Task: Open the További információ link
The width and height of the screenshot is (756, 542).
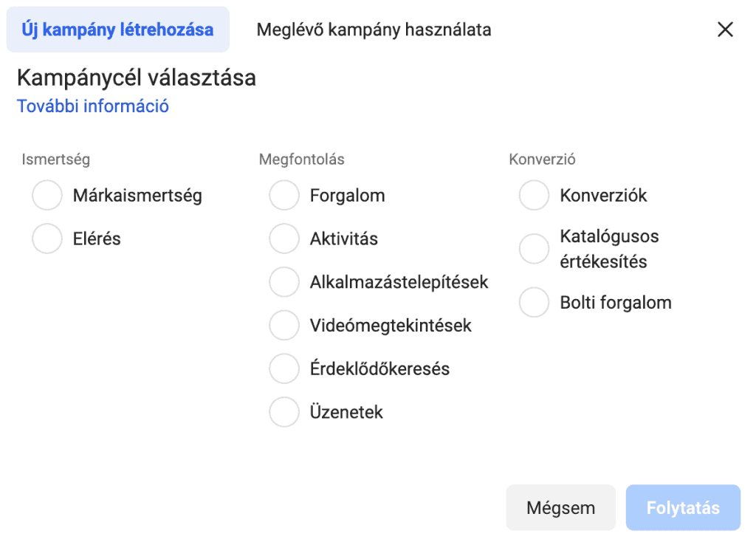Action: 93,106
